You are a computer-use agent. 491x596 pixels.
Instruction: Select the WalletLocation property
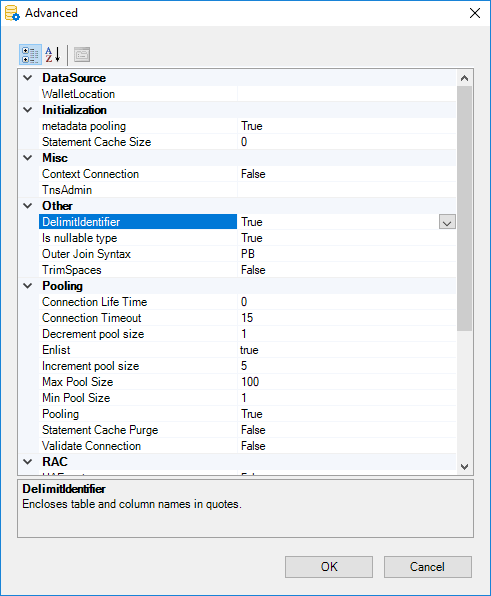[x=138, y=94]
